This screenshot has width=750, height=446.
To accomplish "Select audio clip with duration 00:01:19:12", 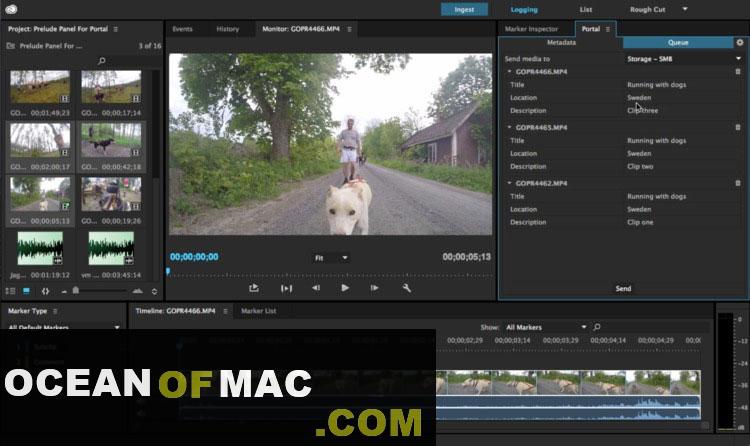I will tap(40, 249).
